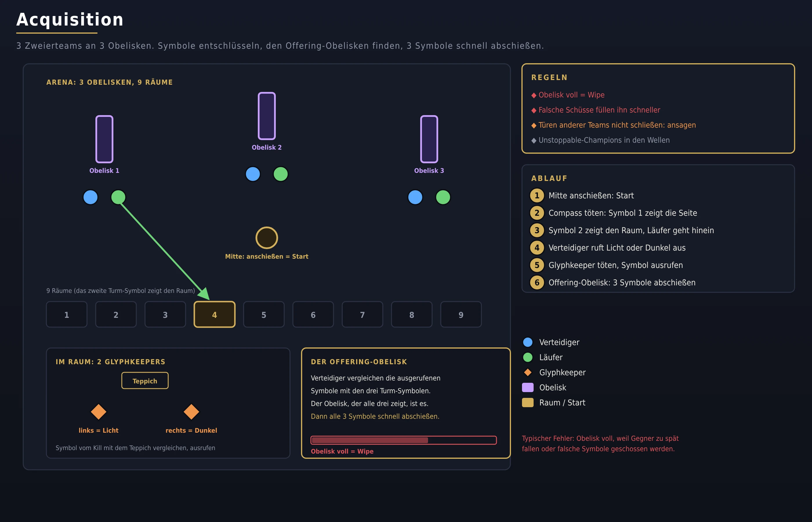Select blue defender dot under Obelisk 1

click(x=90, y=197)
